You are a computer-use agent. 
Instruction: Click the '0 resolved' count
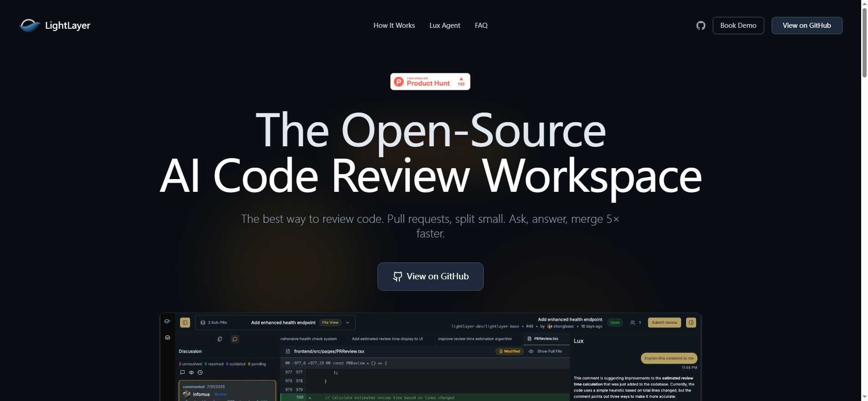[x=214, y=364]
